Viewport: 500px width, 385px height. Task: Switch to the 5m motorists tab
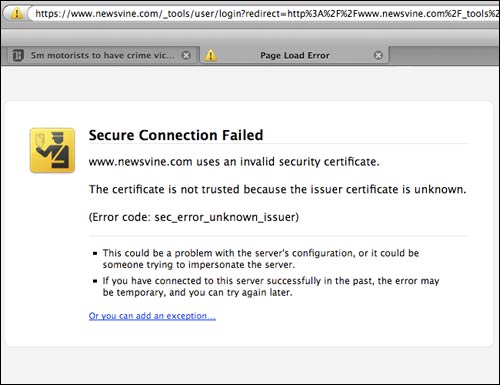coord(100,55)
